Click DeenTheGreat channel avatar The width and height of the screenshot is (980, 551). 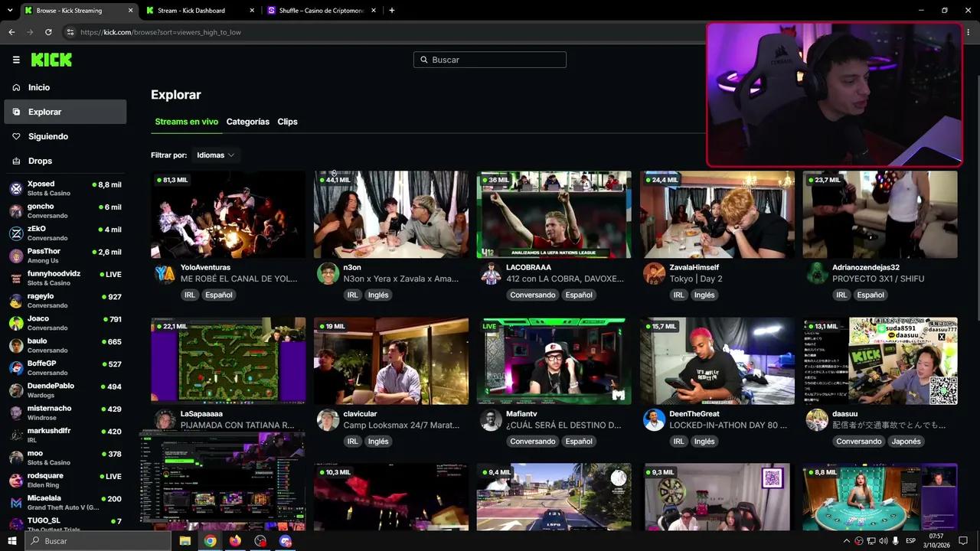(x=654, y=419)
